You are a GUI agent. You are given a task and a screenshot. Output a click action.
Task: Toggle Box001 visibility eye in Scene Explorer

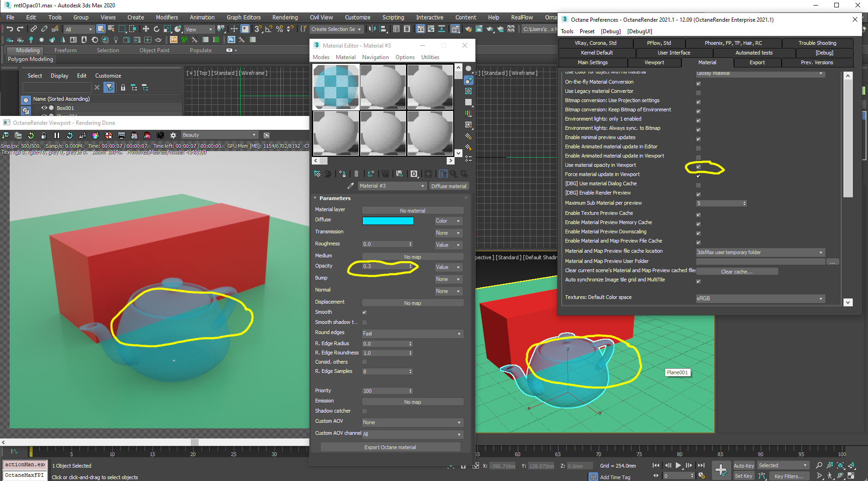(x=44, y=108)
